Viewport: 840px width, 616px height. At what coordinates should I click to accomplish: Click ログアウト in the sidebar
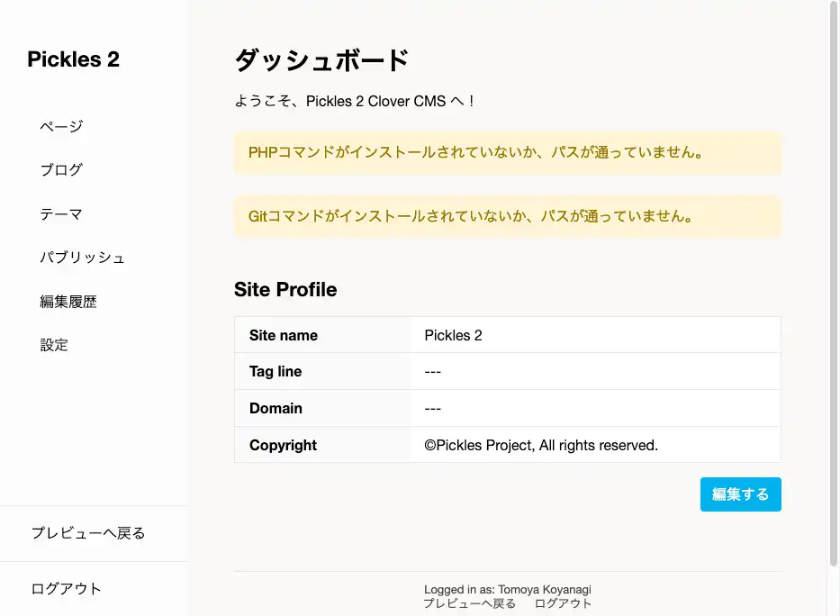[x=67, y=589]
